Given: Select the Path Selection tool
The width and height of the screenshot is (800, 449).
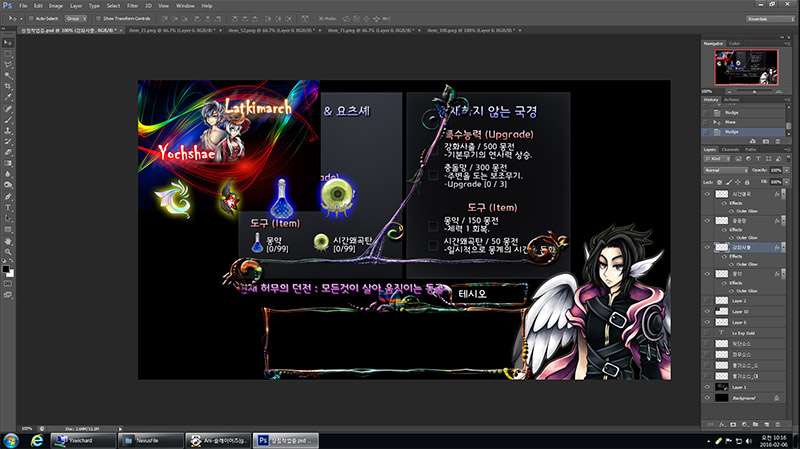Looking at the screenshot, I should 8,218.
